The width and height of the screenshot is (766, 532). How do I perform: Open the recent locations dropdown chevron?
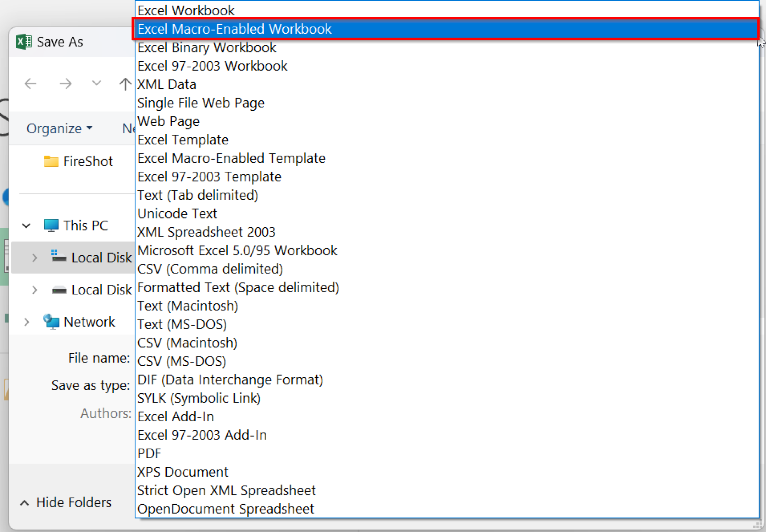[x=96, y=83]
